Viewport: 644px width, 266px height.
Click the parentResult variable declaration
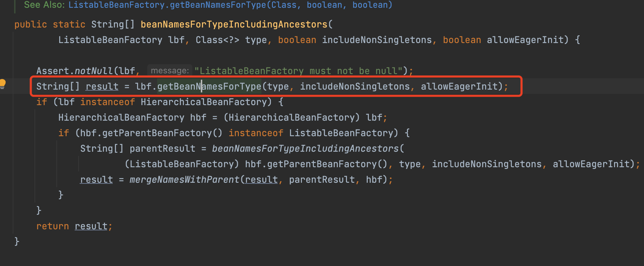(162, 149)
